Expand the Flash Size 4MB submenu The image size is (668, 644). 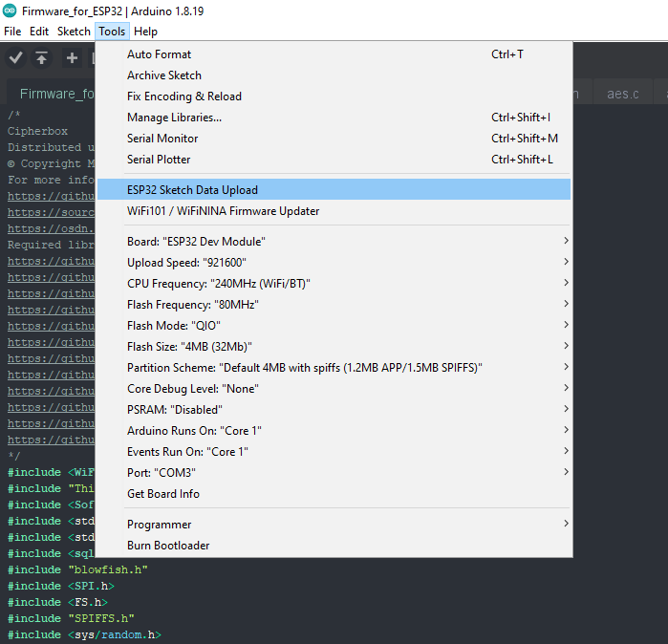point(334,347)
